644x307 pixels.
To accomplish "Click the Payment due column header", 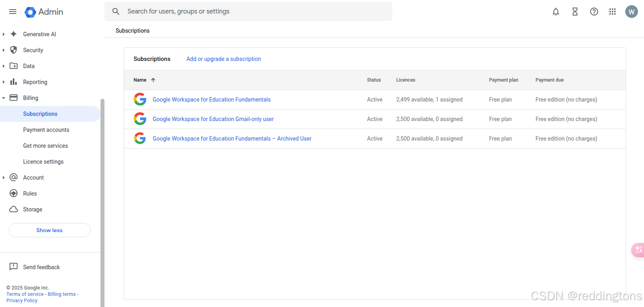I will click(549, 80).
